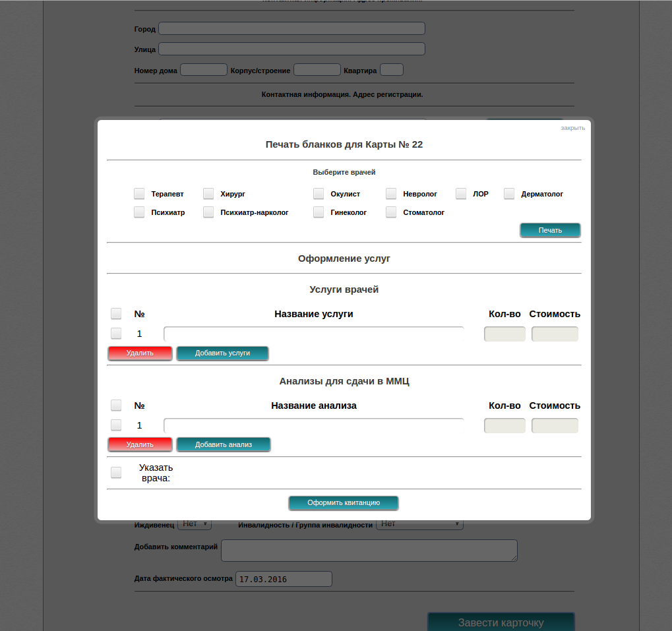Submit with Оформить квитанцию button

[344, 503]
